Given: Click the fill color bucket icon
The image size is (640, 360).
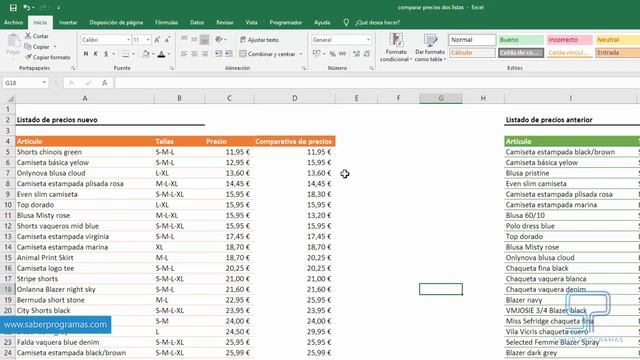Looking at the screenshot, I should click(x=146, y=54).
